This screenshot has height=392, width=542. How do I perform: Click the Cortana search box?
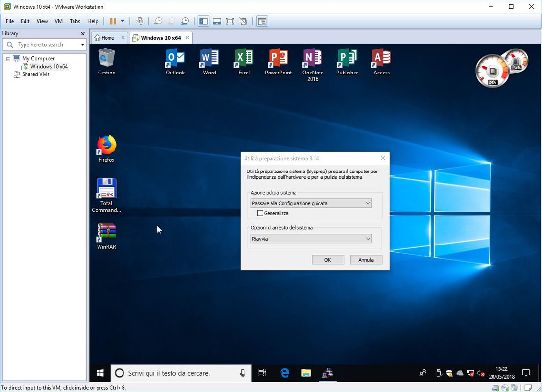click(x=181, y=373)
